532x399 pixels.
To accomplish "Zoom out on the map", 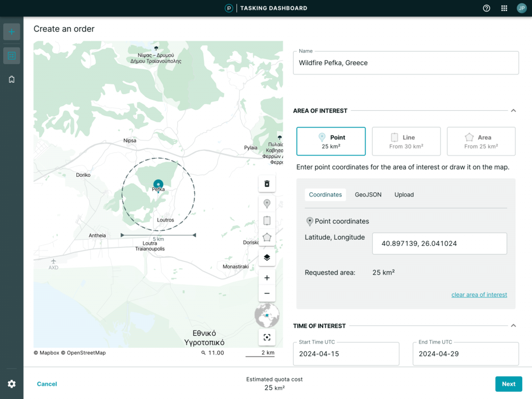I will (x=267, y=294).
